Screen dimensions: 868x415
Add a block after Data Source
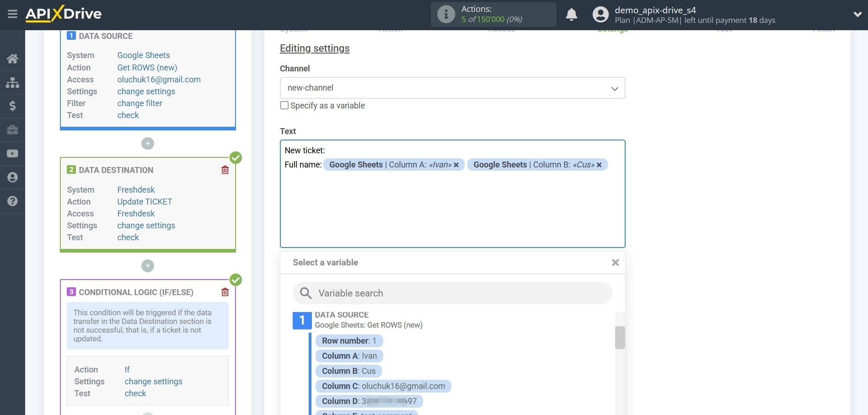point(148,144)
